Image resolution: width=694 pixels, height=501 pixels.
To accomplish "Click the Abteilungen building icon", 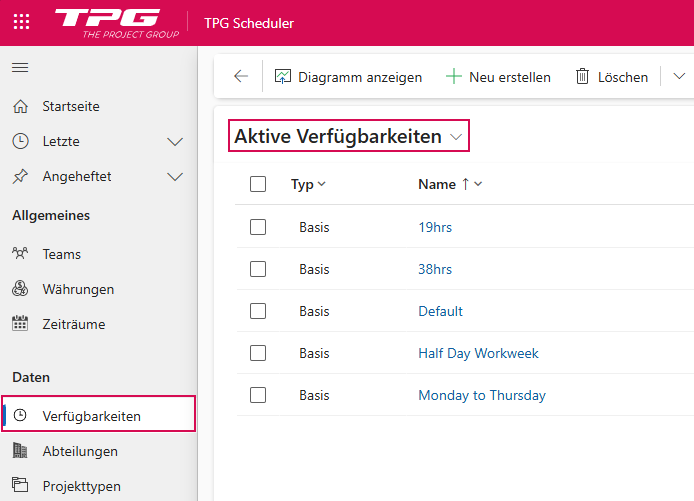I will point(20,451).
